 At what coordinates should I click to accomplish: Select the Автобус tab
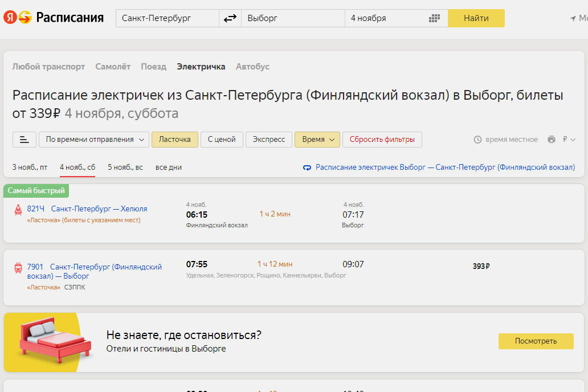(x=253, y=67)
